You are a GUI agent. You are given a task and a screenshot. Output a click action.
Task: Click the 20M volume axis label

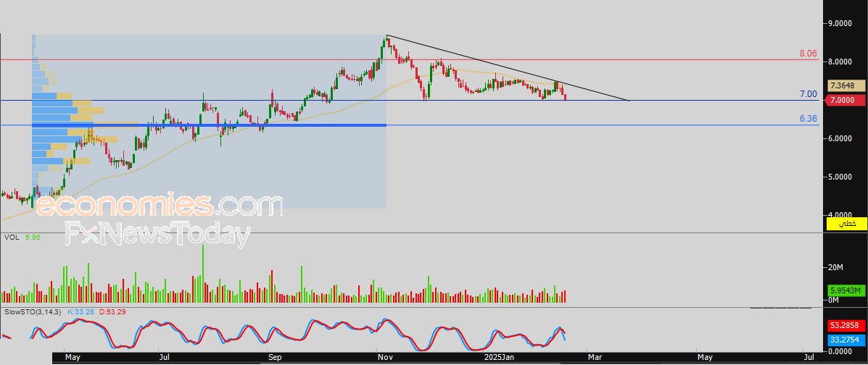pyautogui.click(x=835, y=268)
